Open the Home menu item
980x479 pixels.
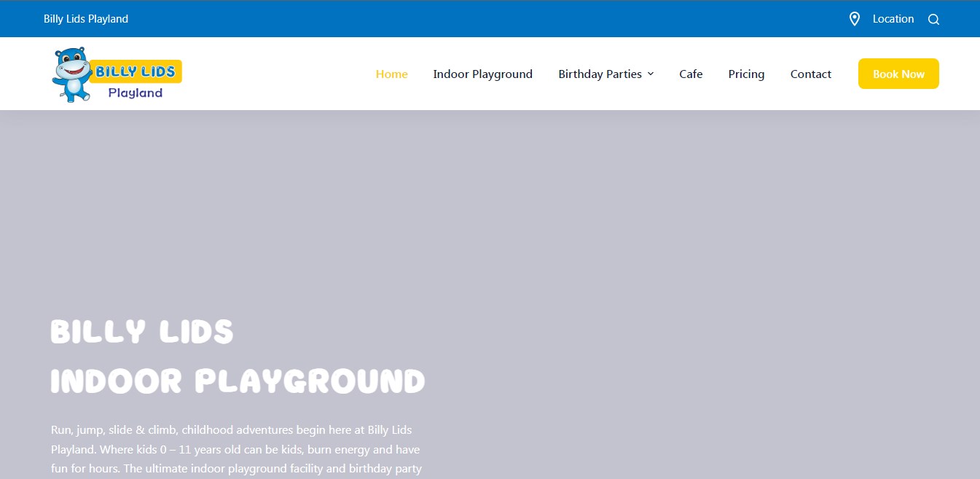click(x=391, y=74)
